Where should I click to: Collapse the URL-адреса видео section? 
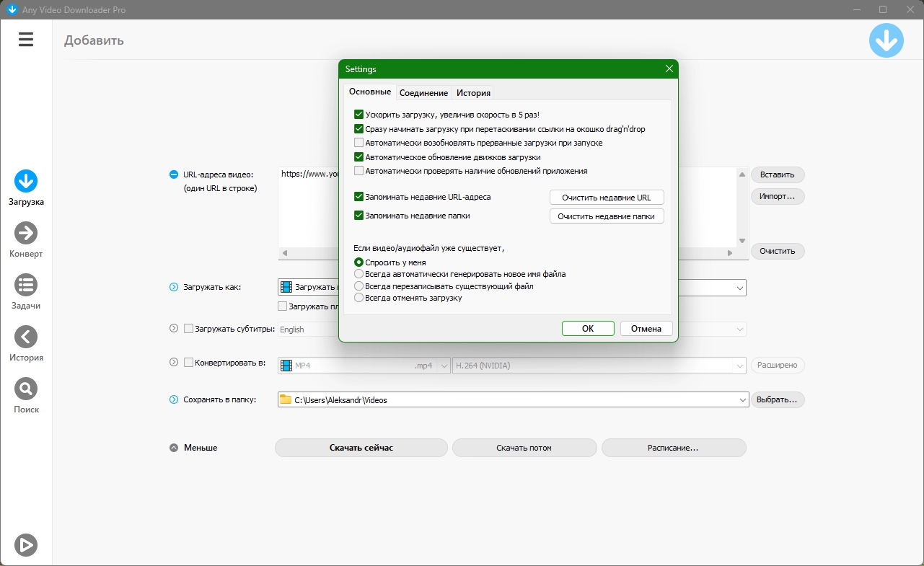point(173,174)
